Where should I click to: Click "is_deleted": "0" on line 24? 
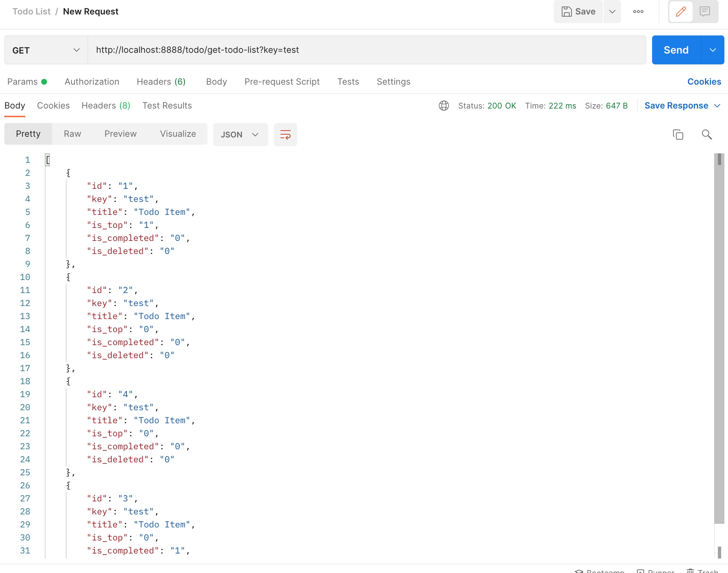click(x=130, y=459)
